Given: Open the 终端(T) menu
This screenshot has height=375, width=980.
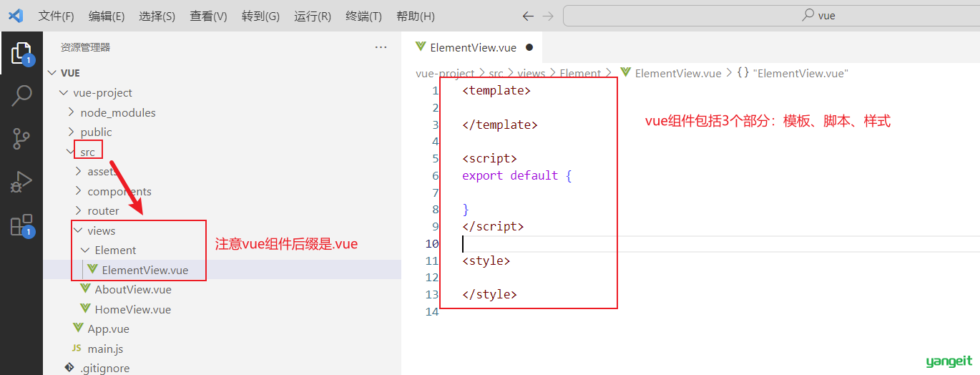Looking at the screenshot, I should pos(363,16).
